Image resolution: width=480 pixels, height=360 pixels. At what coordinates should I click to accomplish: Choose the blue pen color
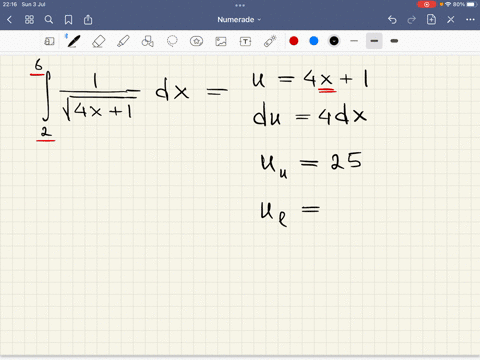point(314,41)
